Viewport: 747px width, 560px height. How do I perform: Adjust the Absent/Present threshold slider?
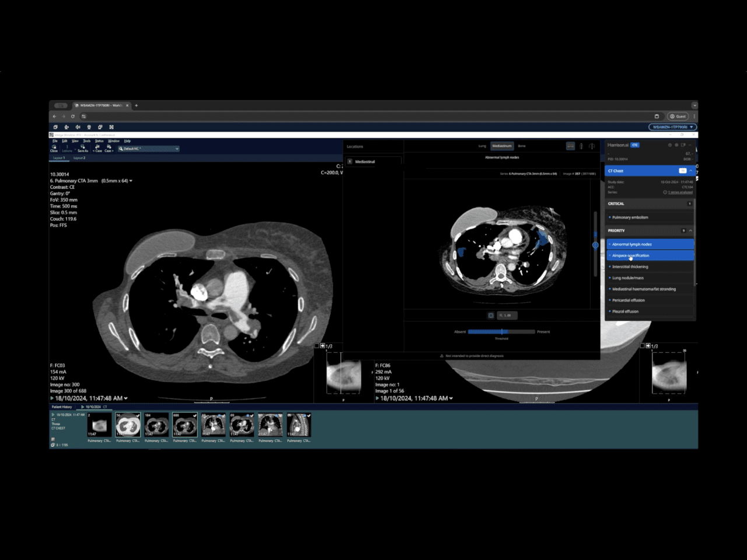(502, 331)
